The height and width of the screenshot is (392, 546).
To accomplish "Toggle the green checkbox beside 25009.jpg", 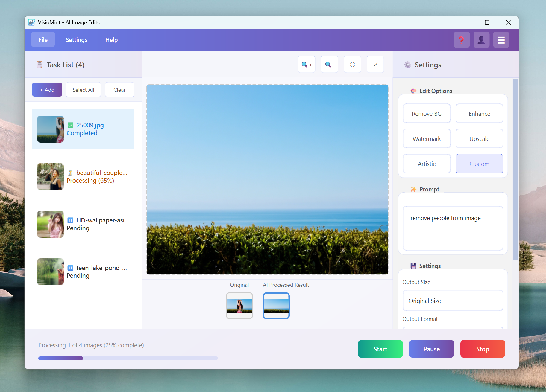I will [x=71, y=125].
